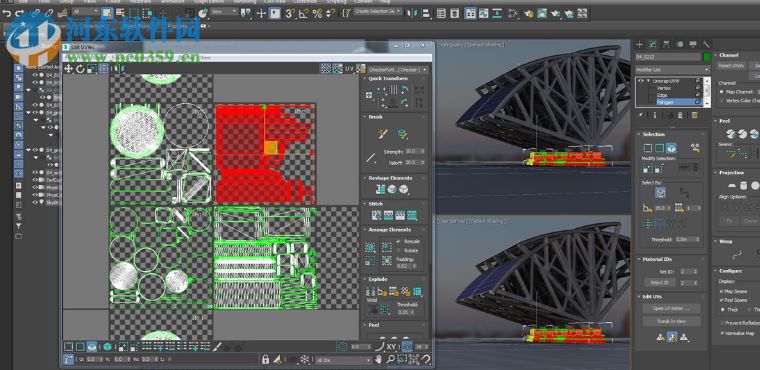Viewport: 760px width, 370px height.
Task: Click the object name field 04_0212
Action: [x=668, y=57]
